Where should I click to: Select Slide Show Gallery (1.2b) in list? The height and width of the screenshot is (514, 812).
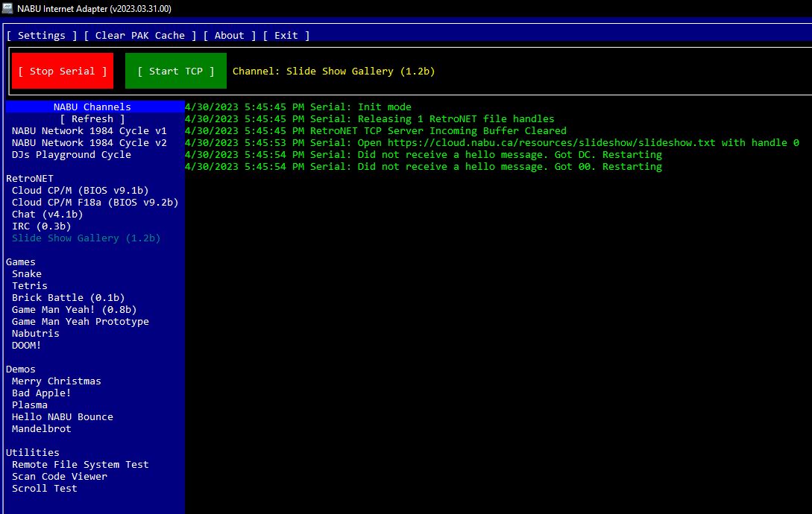pyautogui.click(x=86, y=238)
